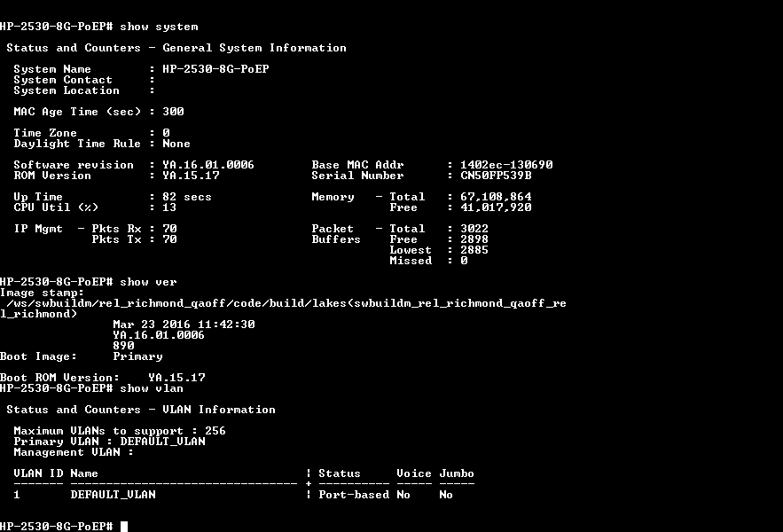
Task: Click the Serial Number CN50FP539B
Action: coord(496,176)
